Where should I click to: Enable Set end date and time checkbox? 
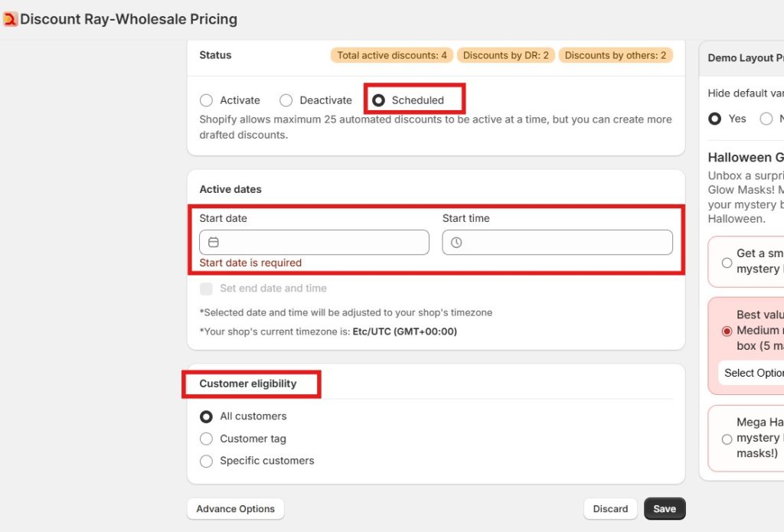click(206, 289)
